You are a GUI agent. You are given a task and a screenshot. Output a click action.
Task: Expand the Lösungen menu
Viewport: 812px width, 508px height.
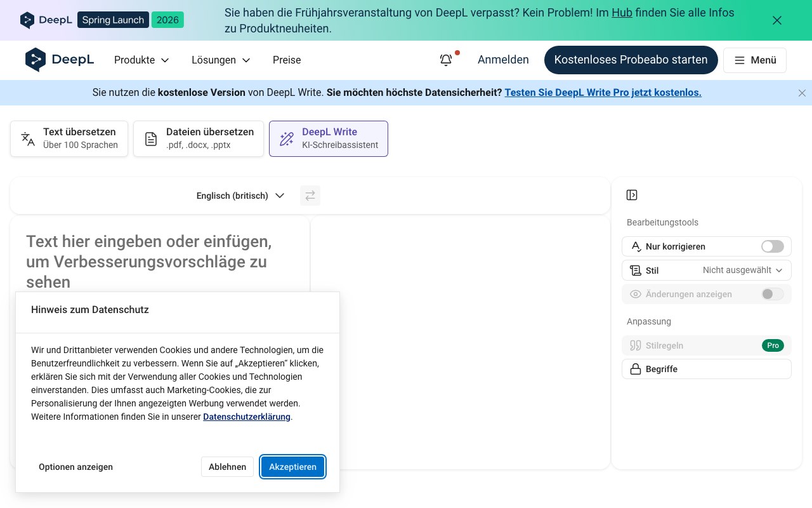click(x=221, y=60)
